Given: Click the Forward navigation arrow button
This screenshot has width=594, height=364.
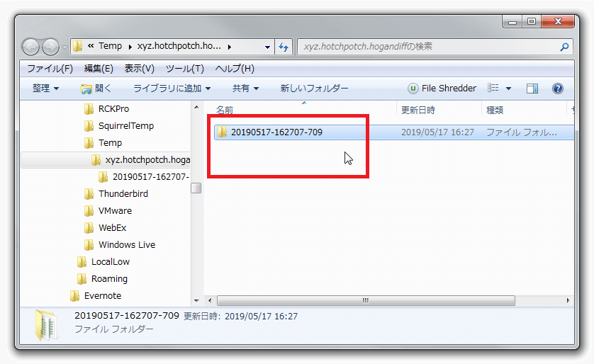Looking at the screenshot, I should (50, 47).
